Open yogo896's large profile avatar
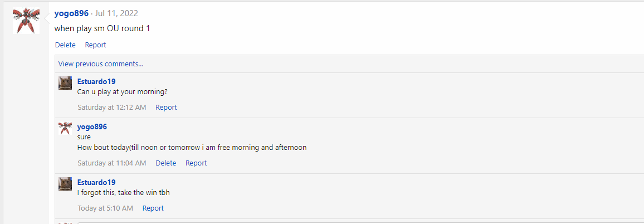 click(26, 21)
